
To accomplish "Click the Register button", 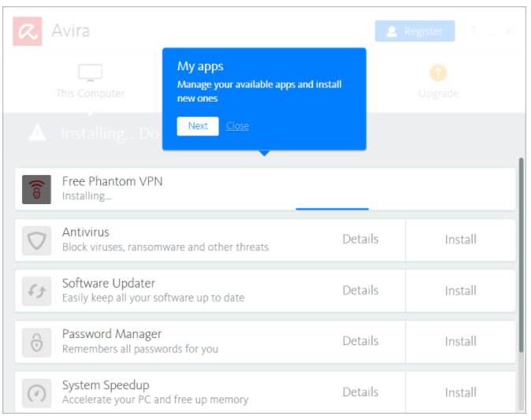I will [414, 32].
